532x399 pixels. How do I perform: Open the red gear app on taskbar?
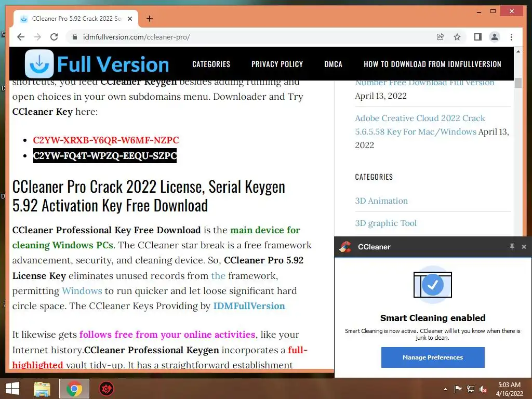[x=106, y=389]
